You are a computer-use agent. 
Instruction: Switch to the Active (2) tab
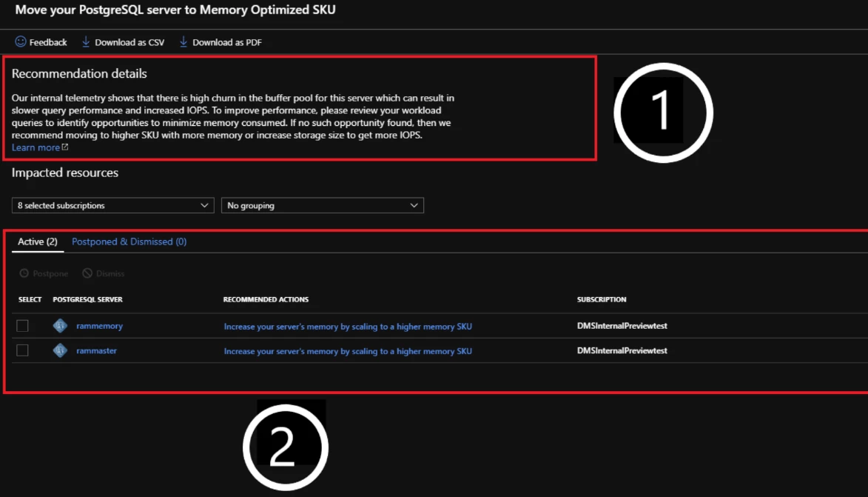[x=38, y=241]
